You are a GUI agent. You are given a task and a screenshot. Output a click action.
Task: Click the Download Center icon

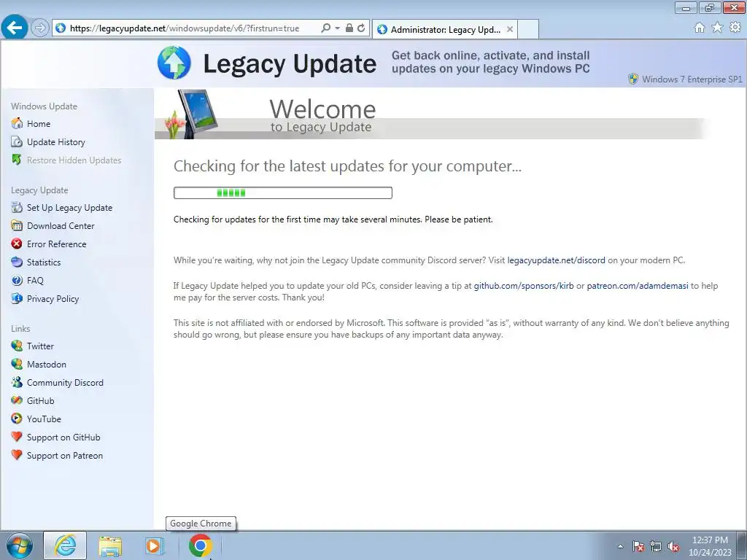tap(17, 226)
